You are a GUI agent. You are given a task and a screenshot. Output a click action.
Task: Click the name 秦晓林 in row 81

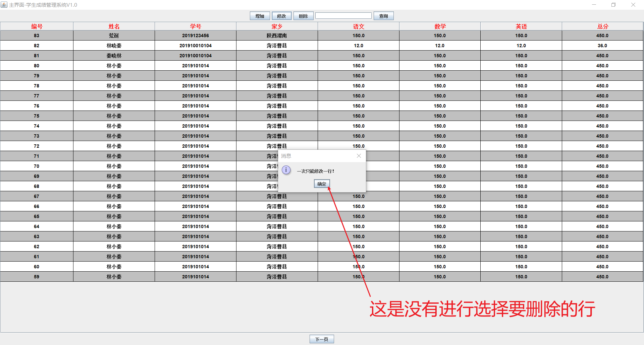click(x=114, y=56)
